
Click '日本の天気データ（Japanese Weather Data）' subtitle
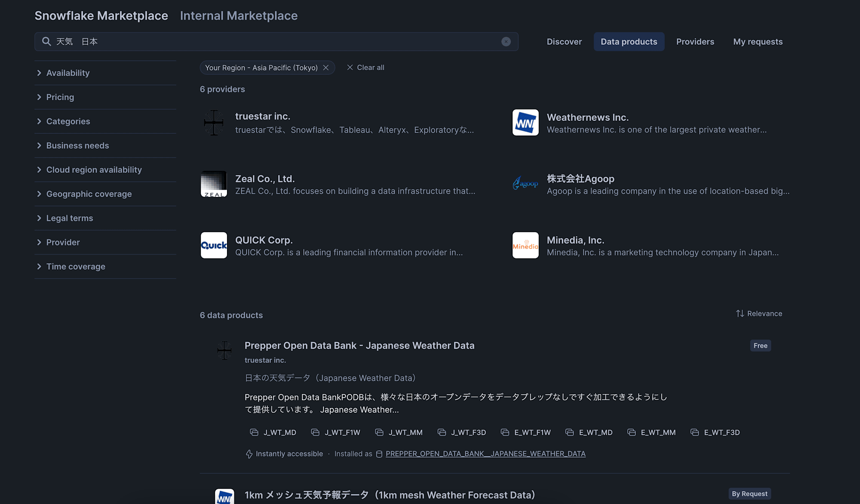(330, 378)
